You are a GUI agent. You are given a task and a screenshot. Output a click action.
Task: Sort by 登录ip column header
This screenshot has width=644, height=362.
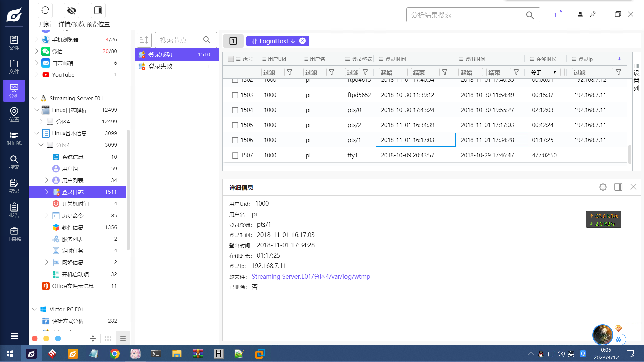[585, 59]
